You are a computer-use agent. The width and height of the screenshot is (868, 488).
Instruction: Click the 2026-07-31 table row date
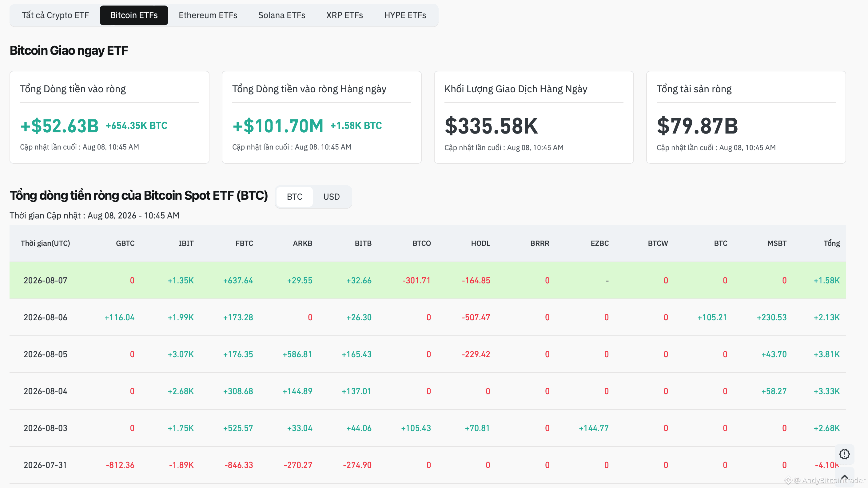pos(46,465)
